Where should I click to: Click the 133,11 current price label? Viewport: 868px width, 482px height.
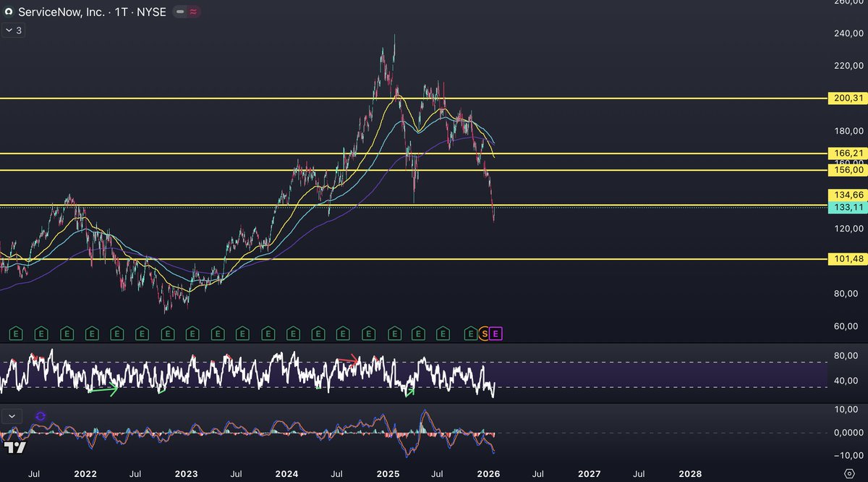pyautogui.click(x=847, y=207)
